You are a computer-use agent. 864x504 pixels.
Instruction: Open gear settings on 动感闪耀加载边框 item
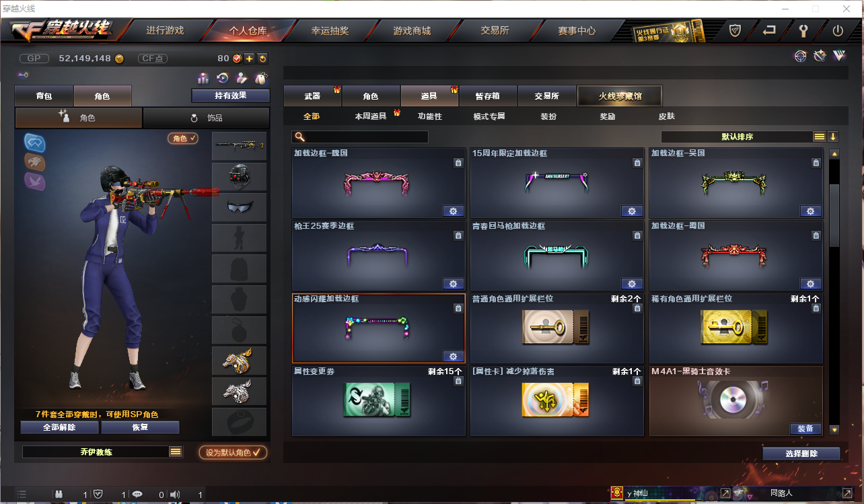453,357
